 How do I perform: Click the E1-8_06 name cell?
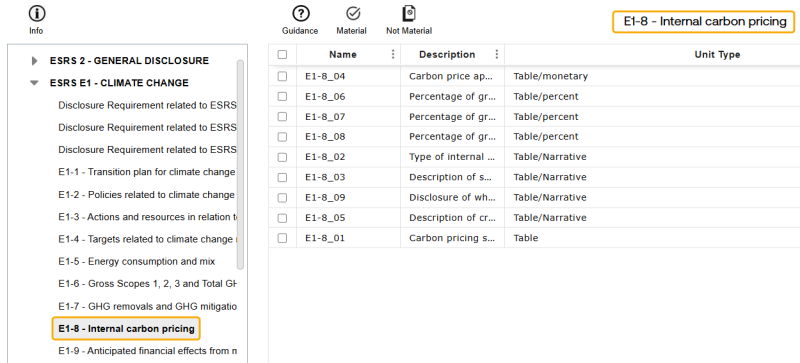[x=348, y=96]
